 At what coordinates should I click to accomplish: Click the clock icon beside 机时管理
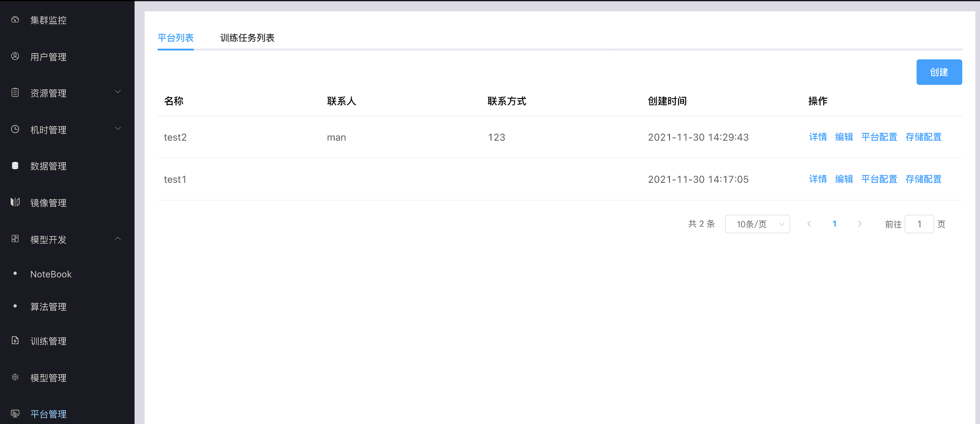pyautogui.click(x=15, y=129)
